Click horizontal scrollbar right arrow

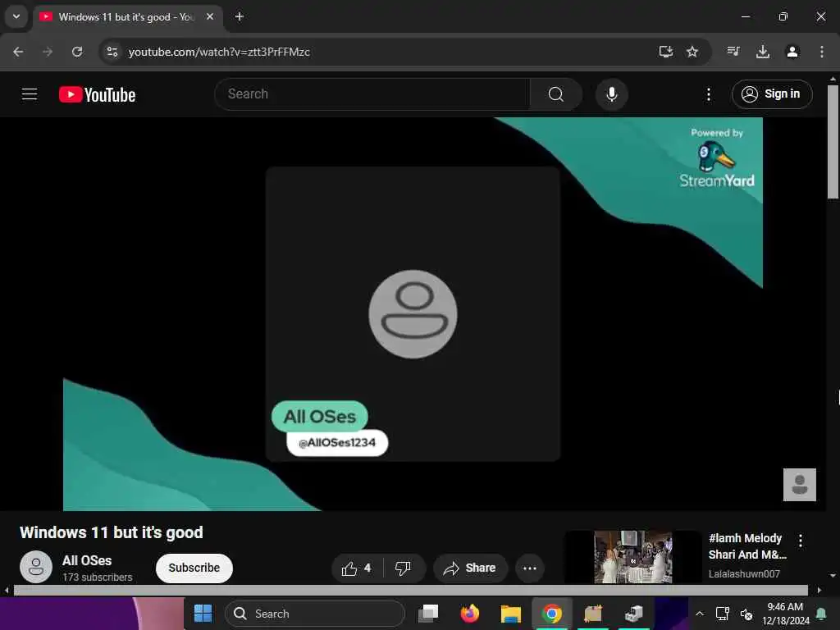tap(819, 591)
